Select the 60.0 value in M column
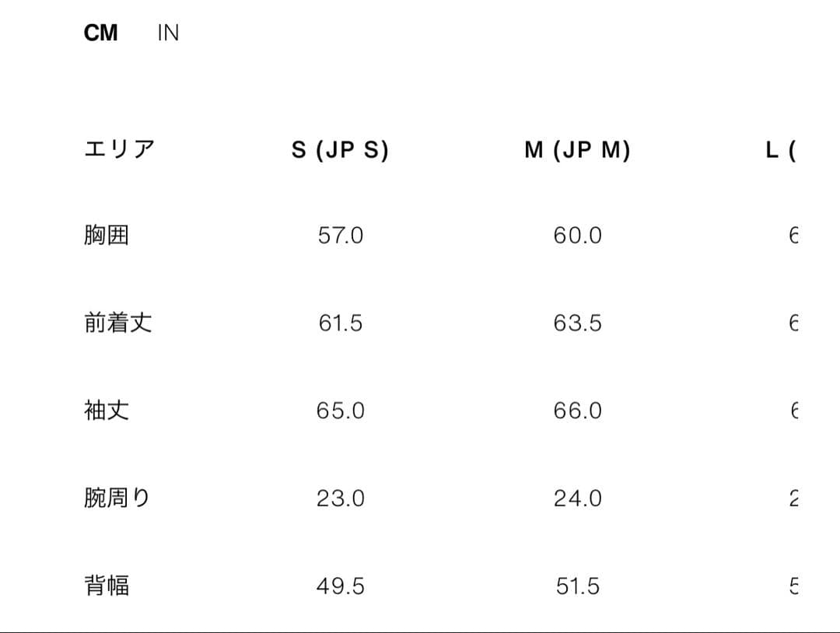 (576, 235)
